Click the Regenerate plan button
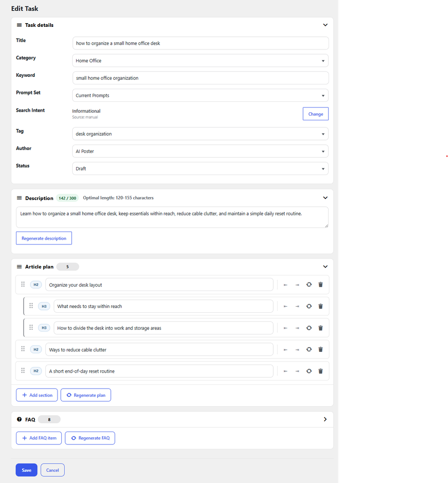Viewport: 448px width, 483px height. coord(86,395)
